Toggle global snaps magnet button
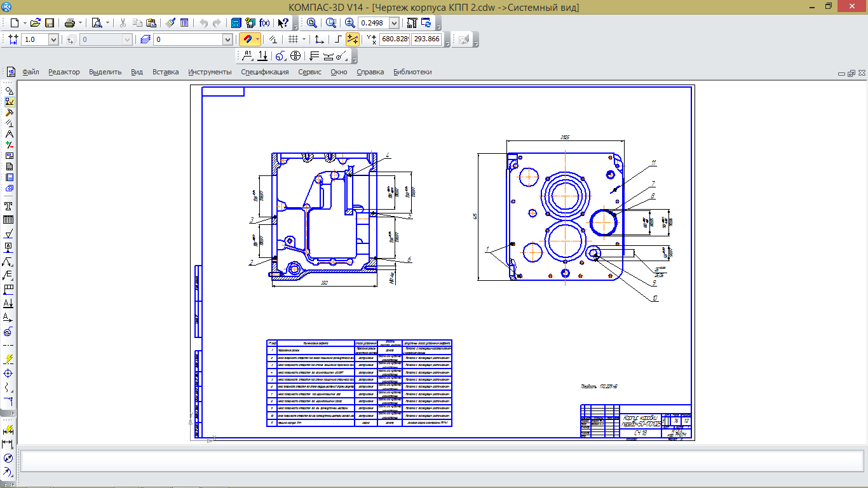This screenshot has width=868, height=488. (248, 39)
